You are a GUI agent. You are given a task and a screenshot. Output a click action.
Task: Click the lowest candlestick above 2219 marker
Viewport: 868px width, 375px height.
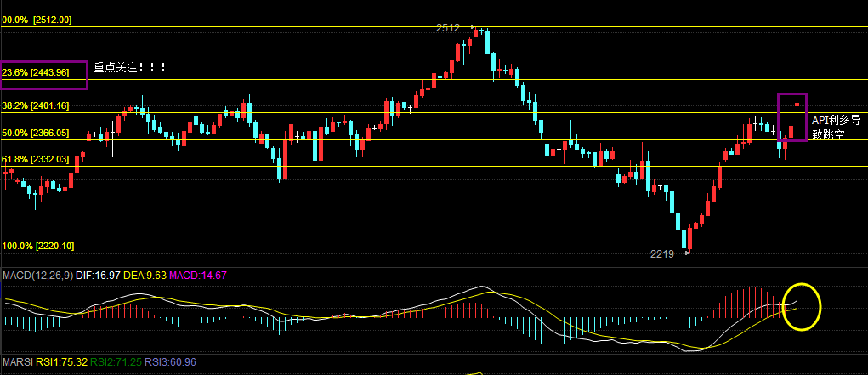click(689, 239)
